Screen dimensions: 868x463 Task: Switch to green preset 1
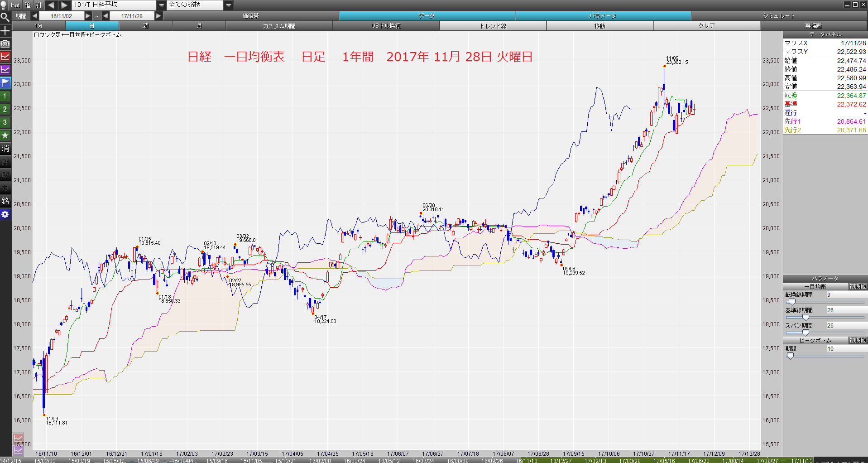(x=5, y=96)
